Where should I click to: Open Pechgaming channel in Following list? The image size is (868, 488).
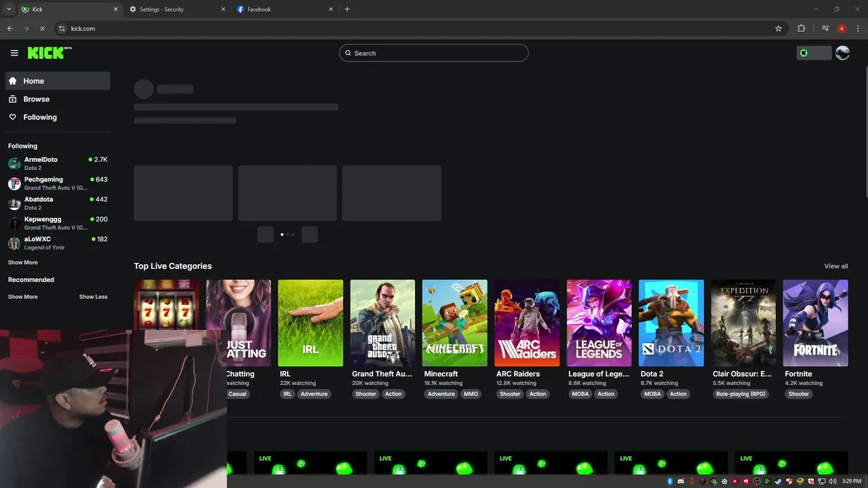tap(58, 183)
